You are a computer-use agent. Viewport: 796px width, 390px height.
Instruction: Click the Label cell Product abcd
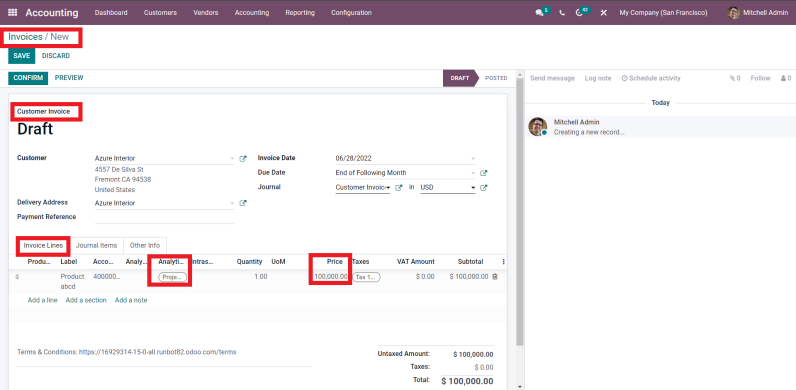(72, 281)
